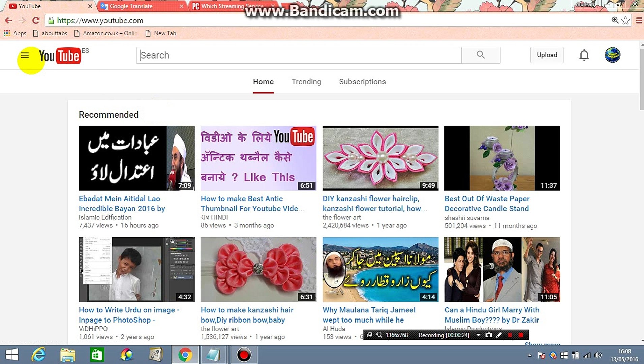Screen dimensions: 644x364
Task: Select the Home tab
Action: (263, 82)
